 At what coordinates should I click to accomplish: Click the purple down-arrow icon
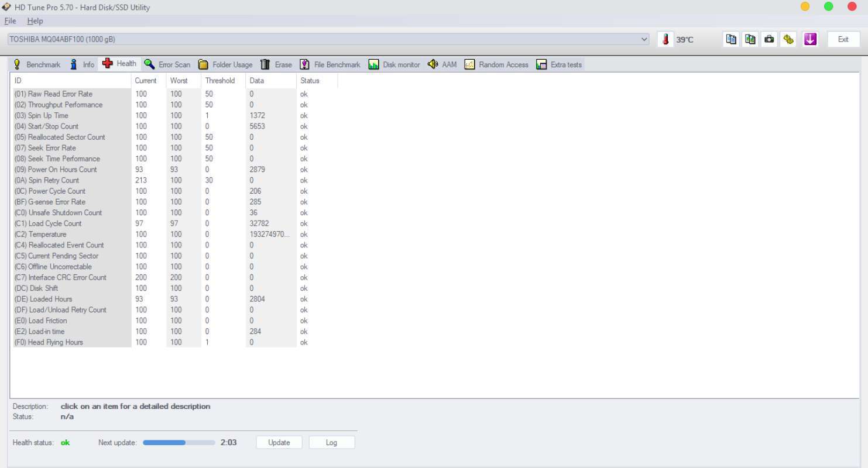click(810, 39)
